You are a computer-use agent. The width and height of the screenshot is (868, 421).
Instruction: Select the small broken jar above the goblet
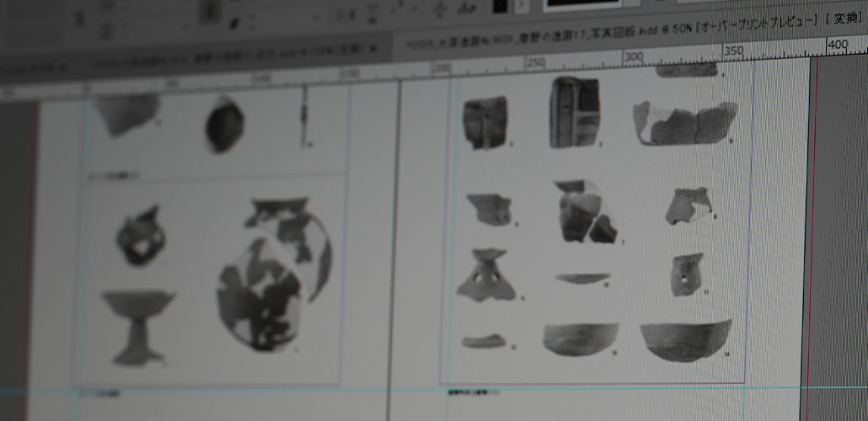pos(140,236)
